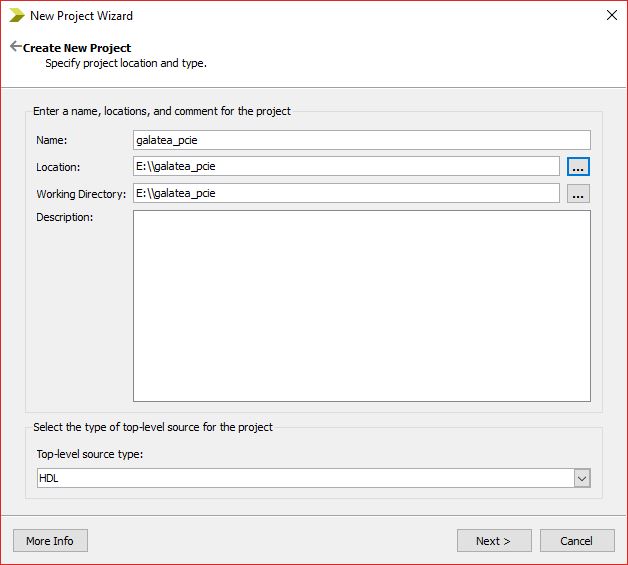The image size is (628, 565).
Task: Click the Working Directory label
Action: [x=81, y=194]
